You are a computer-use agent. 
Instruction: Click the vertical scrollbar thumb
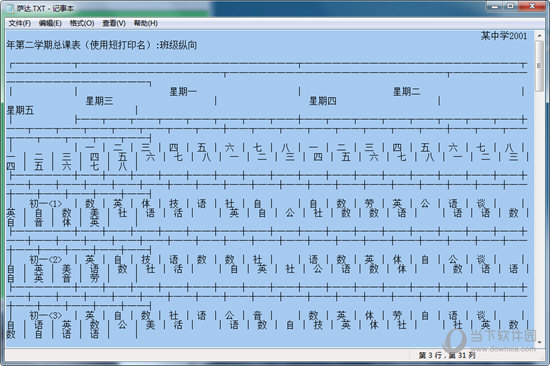click(539, 66)
